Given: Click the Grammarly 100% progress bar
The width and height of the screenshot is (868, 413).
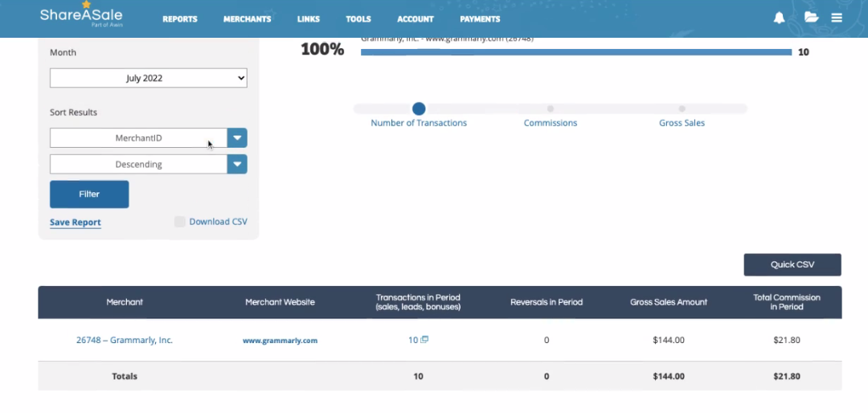Looking at the screenshot, I should tap(576, 52).
